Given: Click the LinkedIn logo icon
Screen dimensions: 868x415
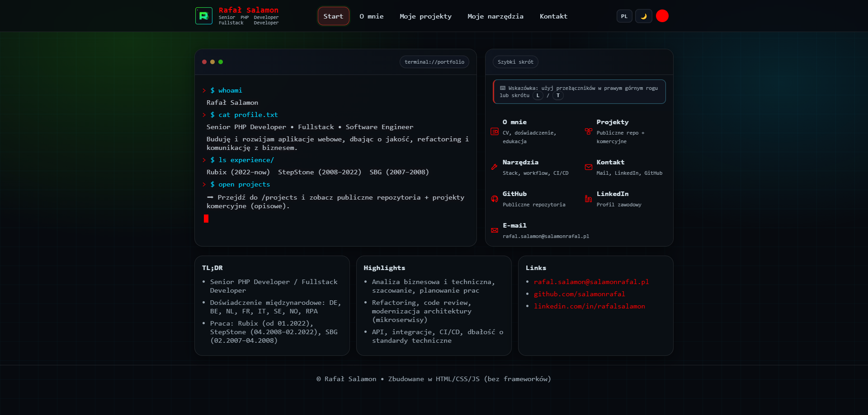Looking at the screenshot, I should 588,199.
